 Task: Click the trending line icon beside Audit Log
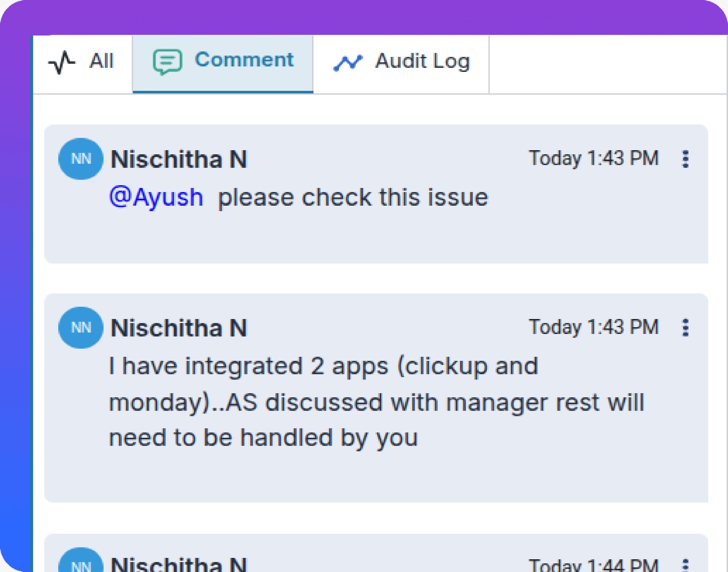pos(349,61)
